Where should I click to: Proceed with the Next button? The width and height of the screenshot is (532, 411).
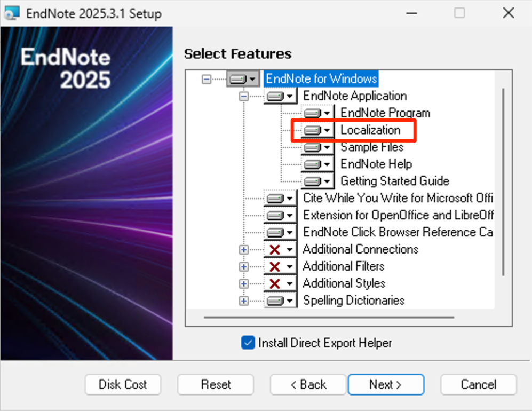[x=386, y=384]
